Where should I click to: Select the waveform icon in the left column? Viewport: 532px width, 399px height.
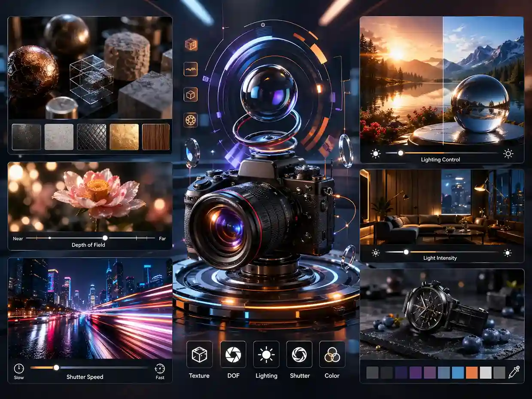190,69
